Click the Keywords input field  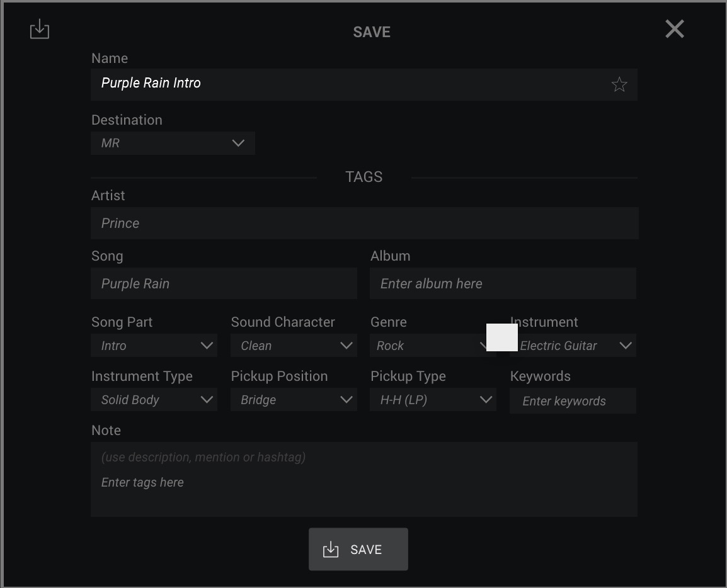(x=573, y=401)
